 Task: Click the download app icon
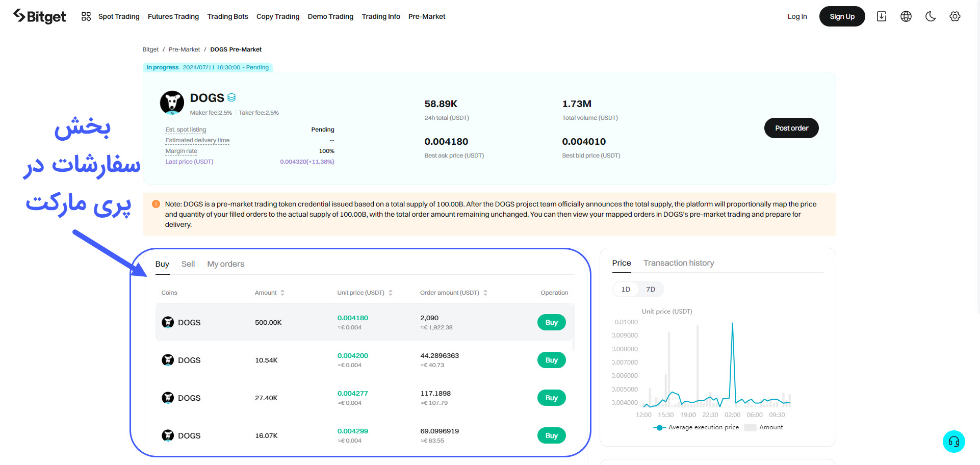coord(881,16)
